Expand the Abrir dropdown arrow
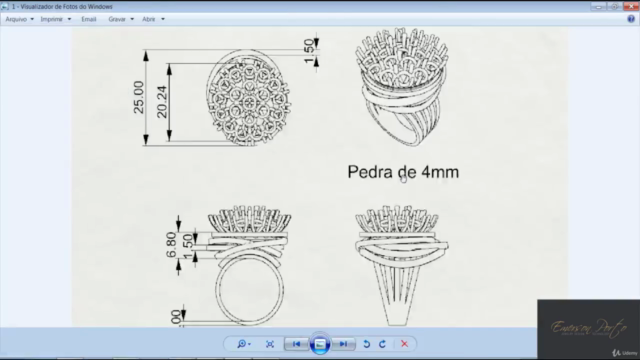The width and height of the screenshot is (640, 360). pyautogui.click(x=163, y=19)
